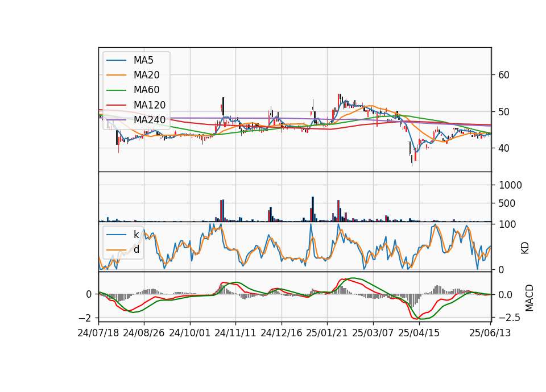Click the green MA60 legend line swatch
The image size is (546, 392).
(x=116, y=90)
